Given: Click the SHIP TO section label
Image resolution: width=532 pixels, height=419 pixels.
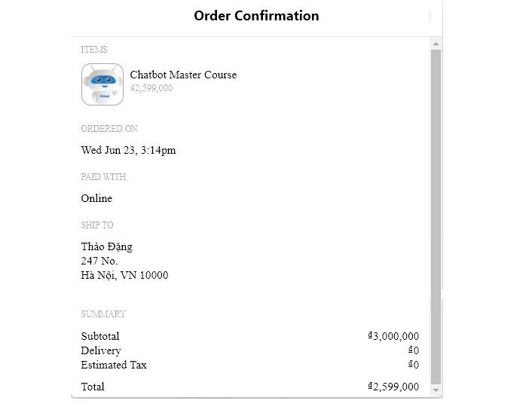Looking at the screenshot, I should tap(97, 225).
